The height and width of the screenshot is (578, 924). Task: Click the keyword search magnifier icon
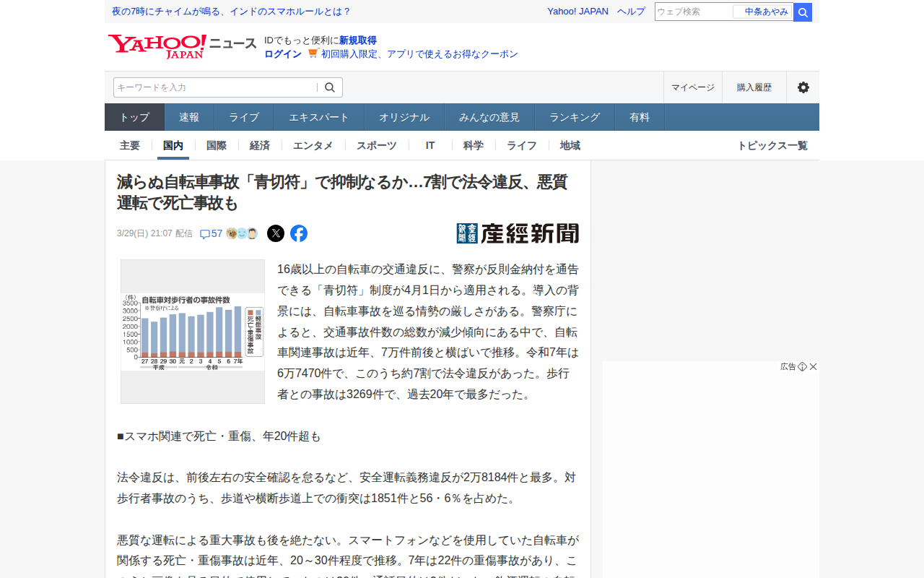click(x=330, y=87)
